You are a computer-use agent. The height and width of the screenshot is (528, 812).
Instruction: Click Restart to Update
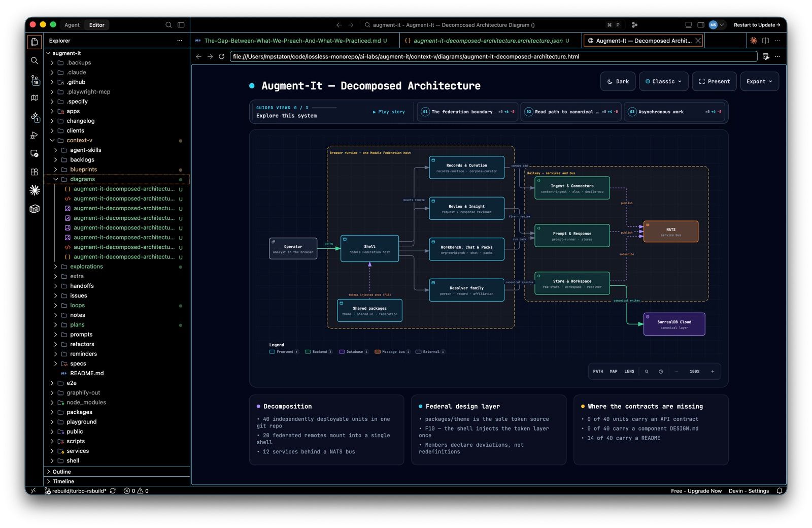[x=757, y=25]
